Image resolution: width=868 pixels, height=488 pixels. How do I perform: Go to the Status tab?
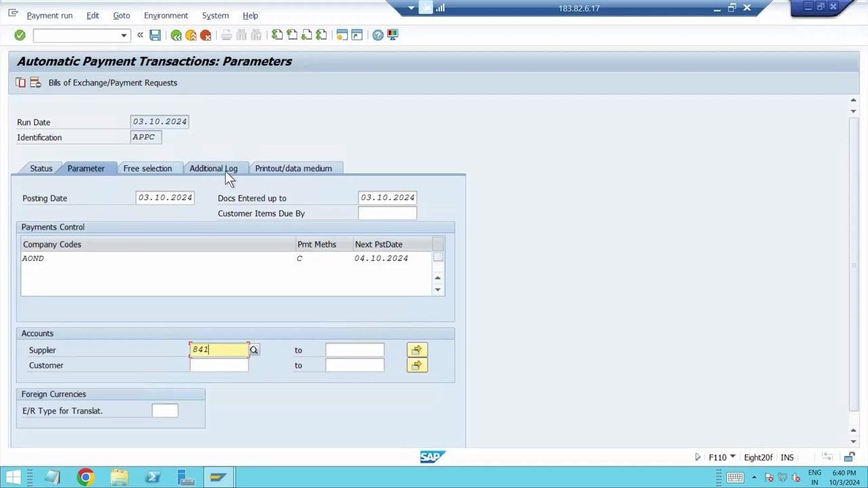click(41, 168)
